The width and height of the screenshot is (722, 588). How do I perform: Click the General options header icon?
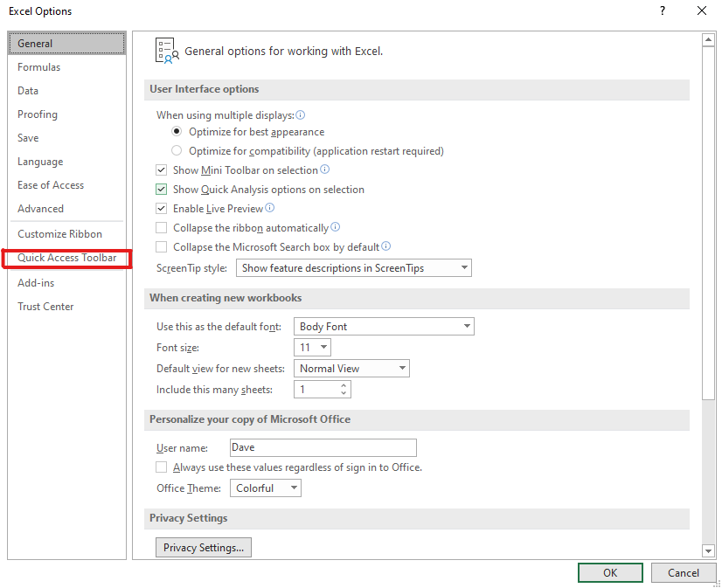(x=166, y=51)
